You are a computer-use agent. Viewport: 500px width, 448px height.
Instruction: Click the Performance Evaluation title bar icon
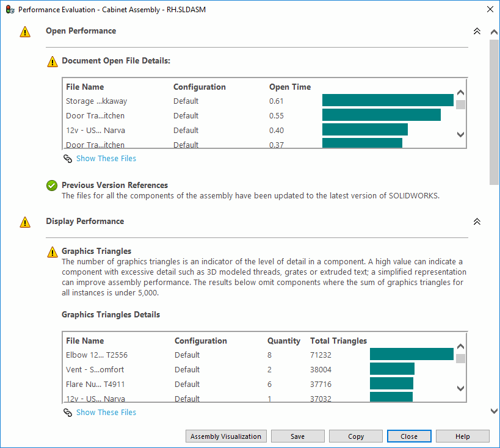pyautogui.click(x=10, y=9)
